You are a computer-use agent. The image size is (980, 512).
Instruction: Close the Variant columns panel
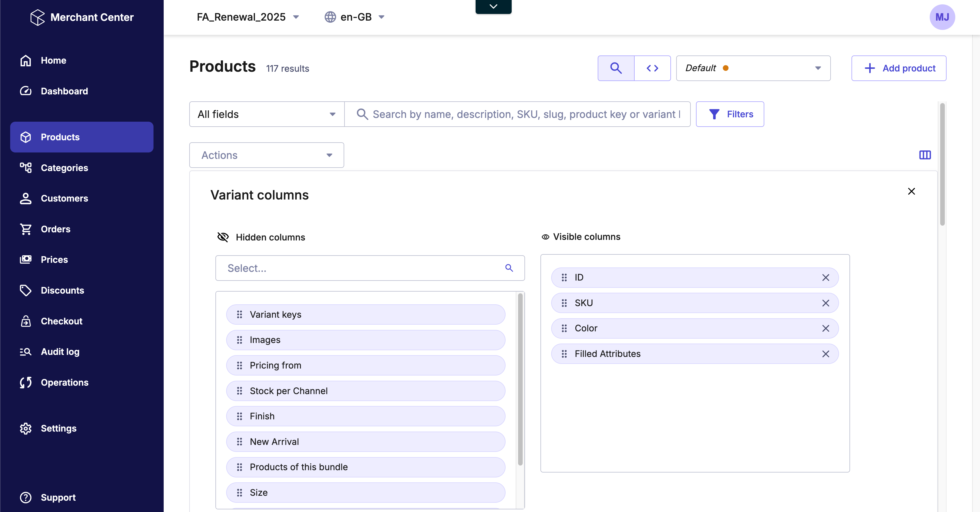click(x=911, y=191)
